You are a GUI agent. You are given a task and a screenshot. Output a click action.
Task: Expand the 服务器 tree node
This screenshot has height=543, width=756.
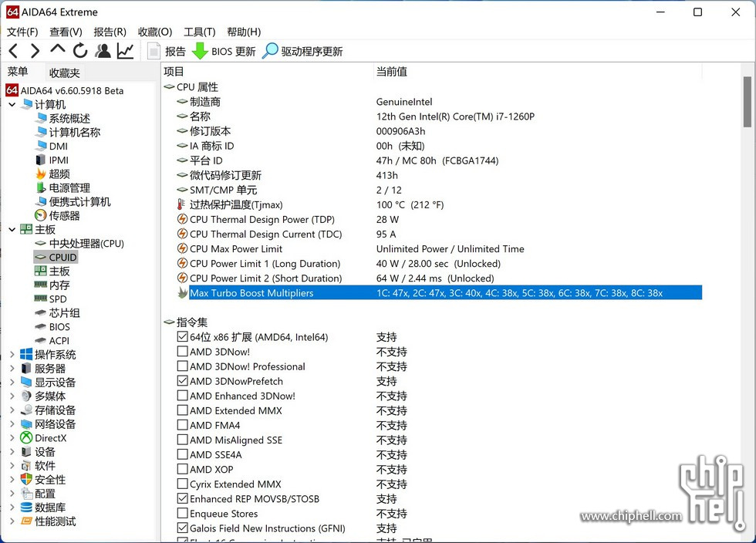tap(12, 369)
